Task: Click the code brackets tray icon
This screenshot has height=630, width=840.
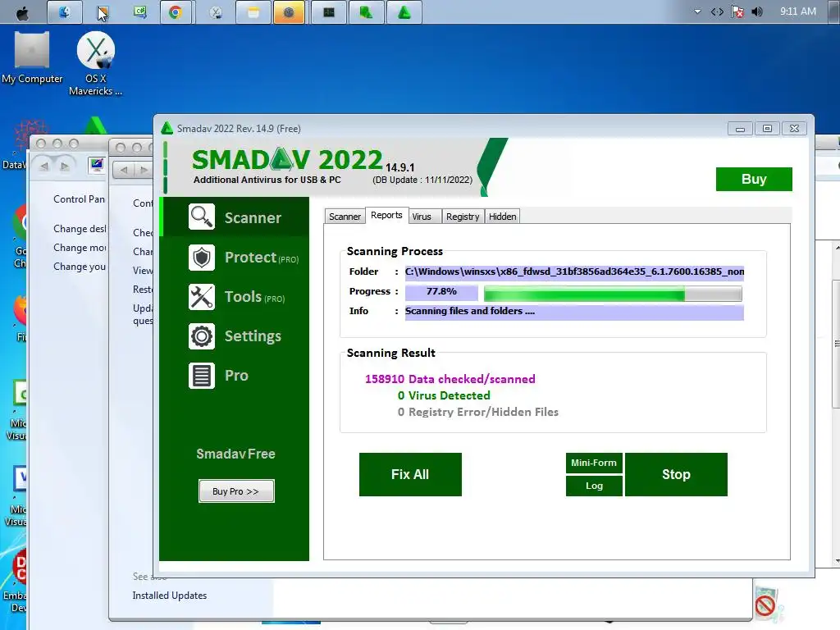Action: click(x=717, y=11)
